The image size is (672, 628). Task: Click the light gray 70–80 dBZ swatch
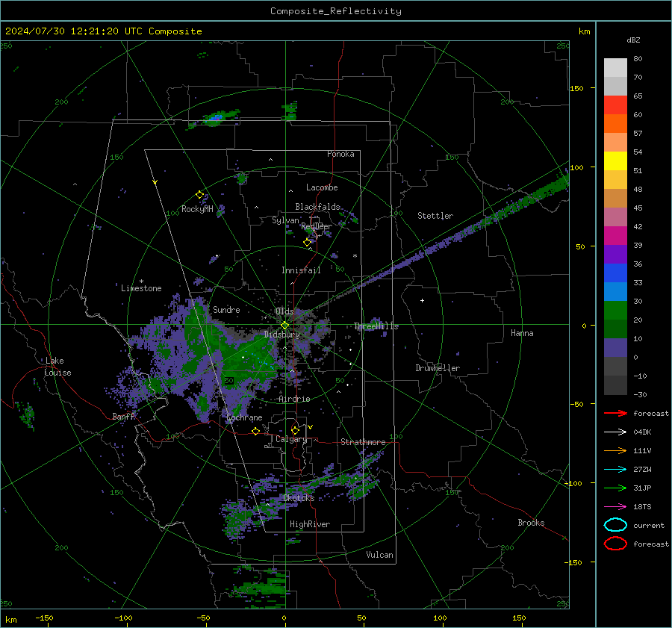click(615, 68)
